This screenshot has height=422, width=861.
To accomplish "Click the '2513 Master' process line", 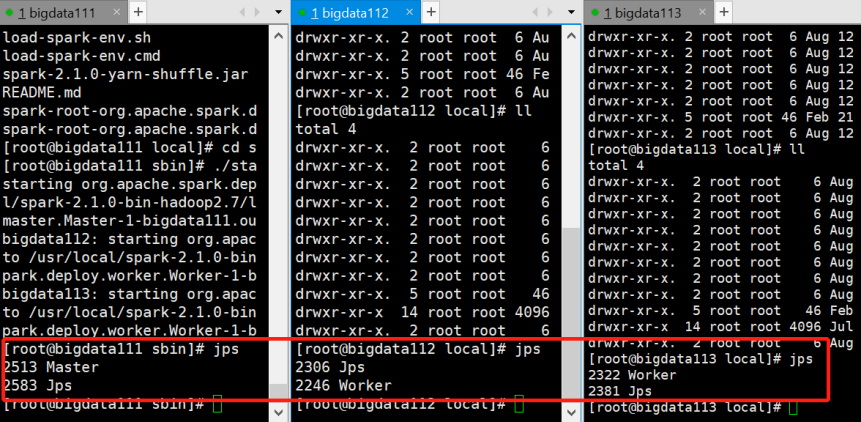I will coord(51,367).
